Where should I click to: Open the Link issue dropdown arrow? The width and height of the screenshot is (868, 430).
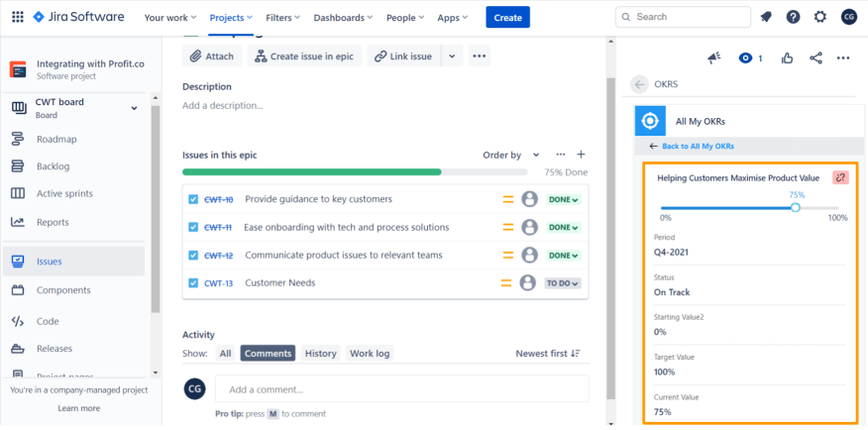pos(452,55)
